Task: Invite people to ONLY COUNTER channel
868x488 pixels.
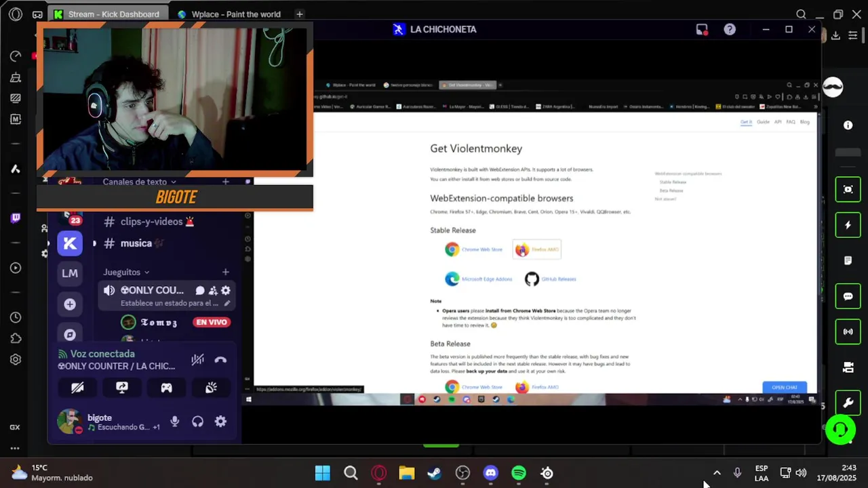Action: coord(213,290)
